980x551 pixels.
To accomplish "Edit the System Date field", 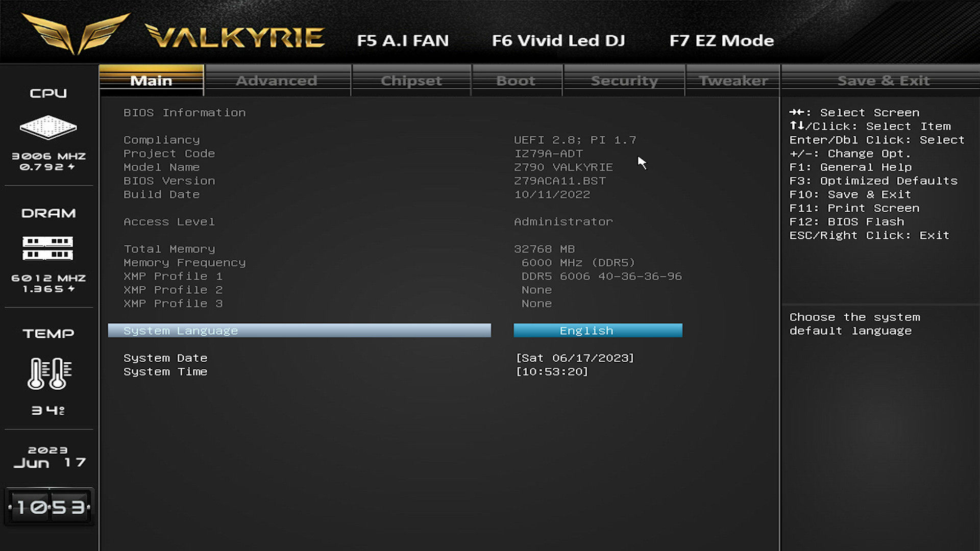I will tap(575, 358).
